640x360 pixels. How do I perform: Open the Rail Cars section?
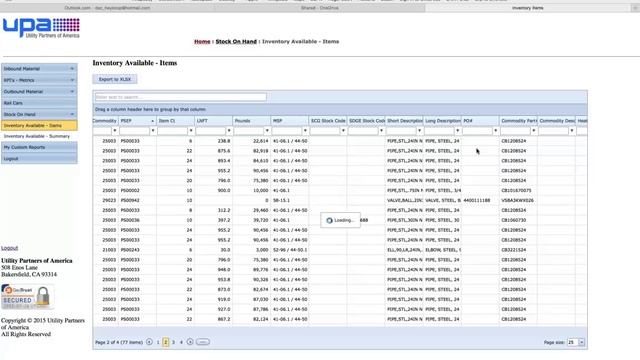[39, 103]
